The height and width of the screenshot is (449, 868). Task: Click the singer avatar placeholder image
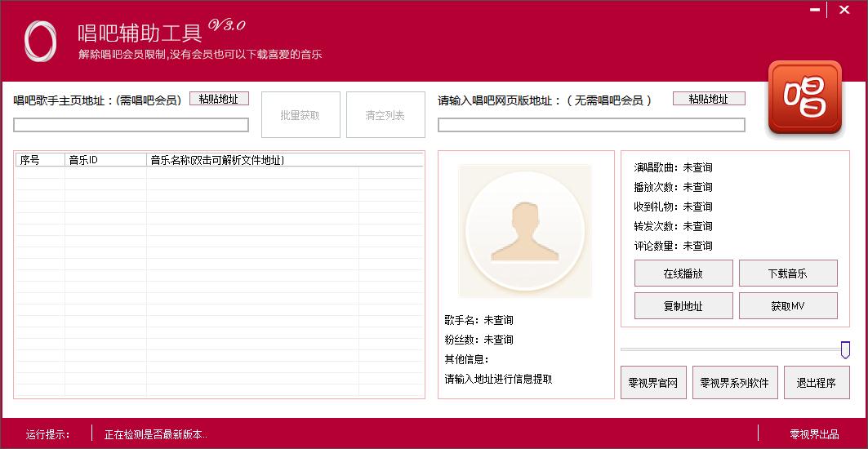(x=525, y=231)
